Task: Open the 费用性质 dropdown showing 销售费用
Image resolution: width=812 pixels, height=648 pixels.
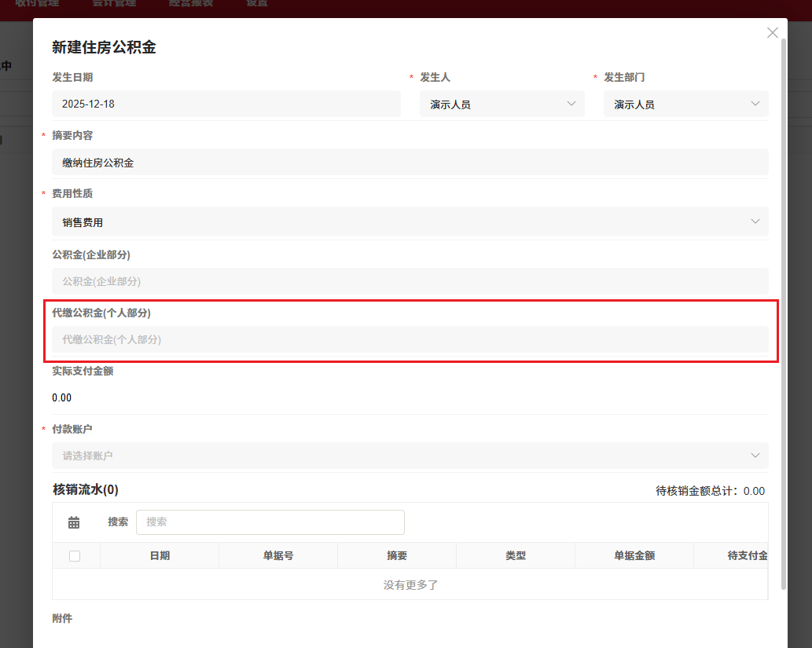Action: coord(410,221)
